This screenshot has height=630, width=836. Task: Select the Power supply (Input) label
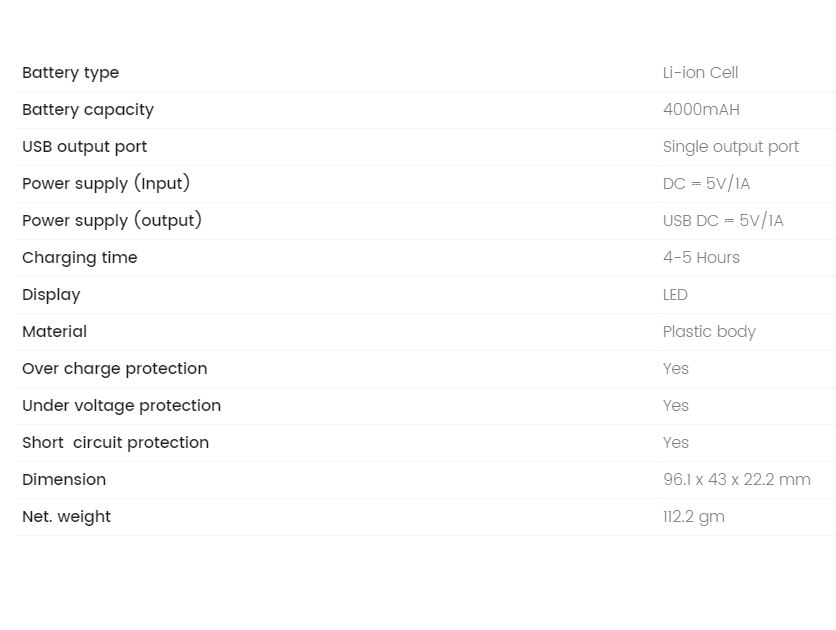pos(106,183)
